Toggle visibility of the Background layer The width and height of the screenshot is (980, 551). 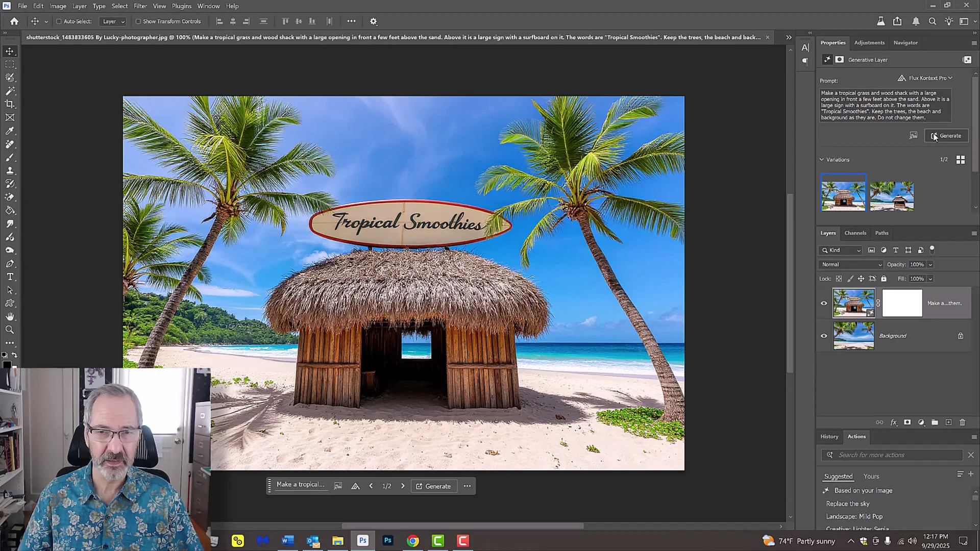(x=824, y=336)
